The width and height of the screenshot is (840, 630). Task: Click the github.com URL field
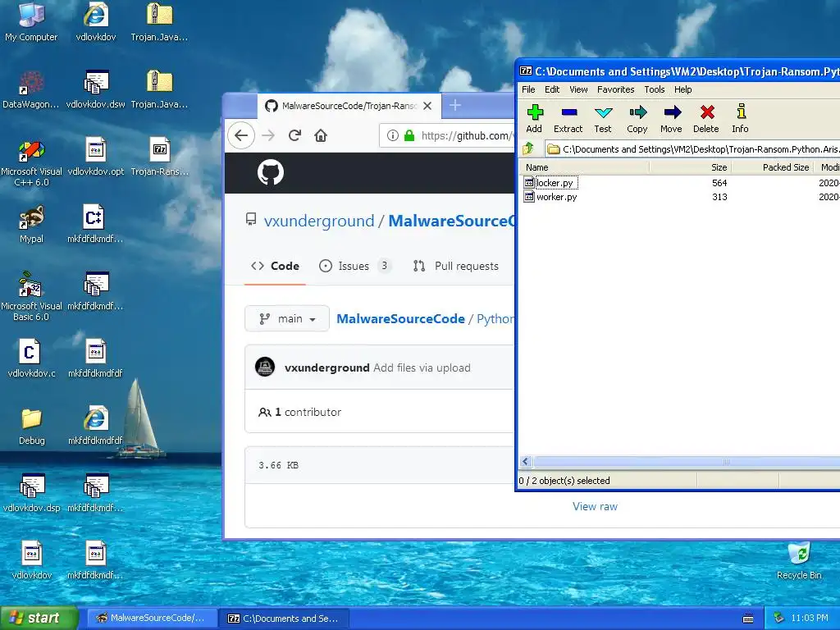[x=465, y=135]
